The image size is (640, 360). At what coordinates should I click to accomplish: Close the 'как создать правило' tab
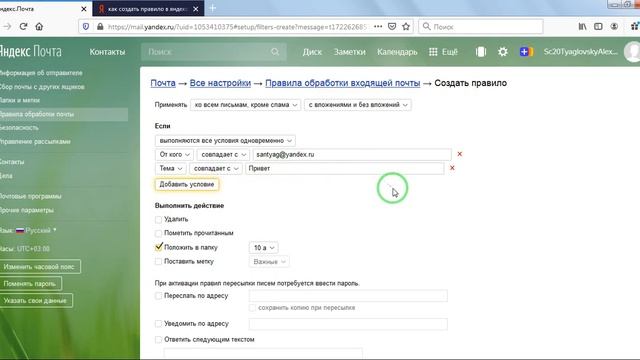(x=196, y=9)
